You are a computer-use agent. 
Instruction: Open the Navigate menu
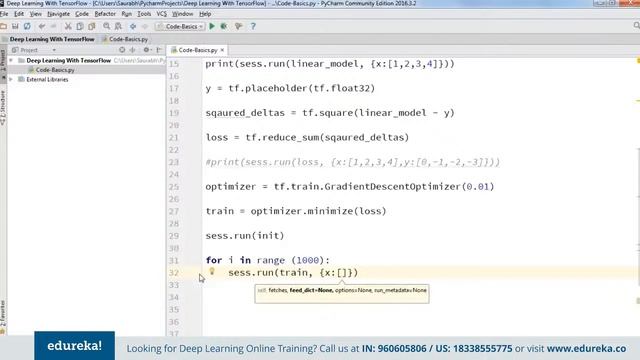click(x=58, y=14)
